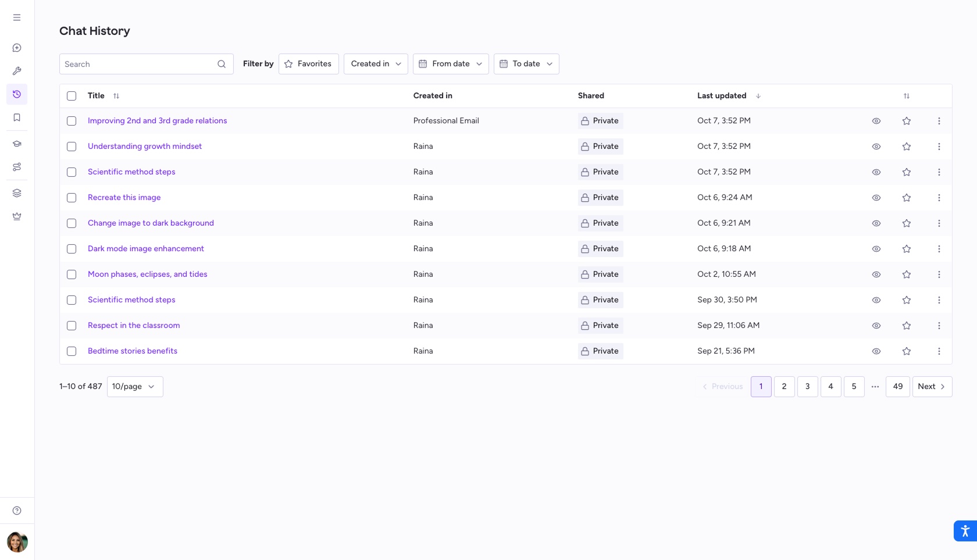
Task: Favorite the Recreate this image chat
Action: pyautogui.click(x=906, y=198)
